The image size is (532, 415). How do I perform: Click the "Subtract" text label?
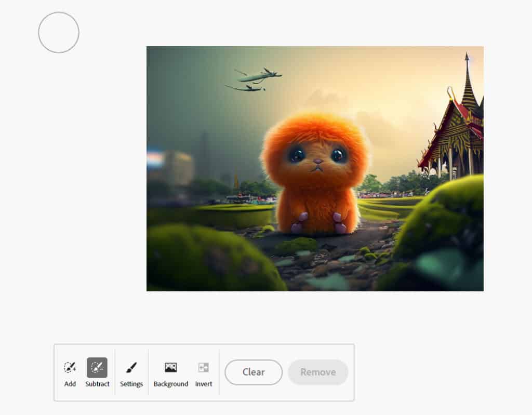[97, 384]
